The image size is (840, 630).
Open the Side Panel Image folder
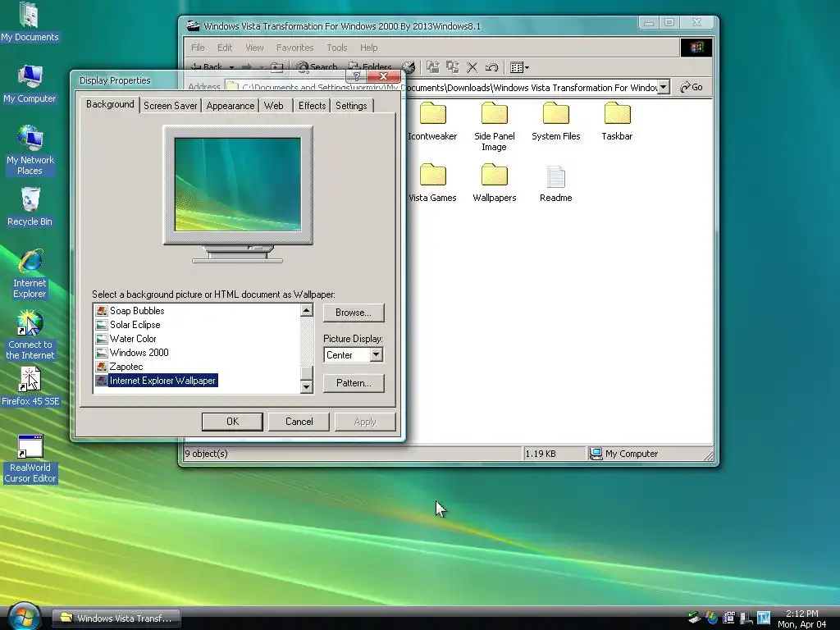click(494, 126)
